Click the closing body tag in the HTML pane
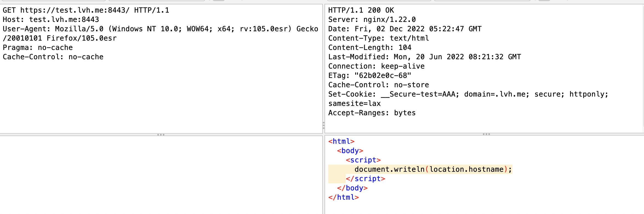 [x=352, y=188]
